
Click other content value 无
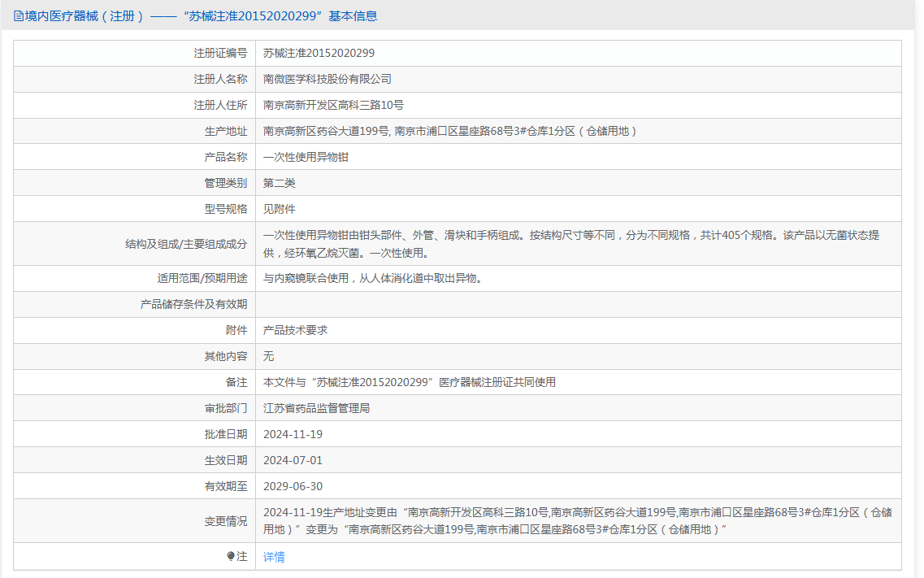[x=269, y=356]
